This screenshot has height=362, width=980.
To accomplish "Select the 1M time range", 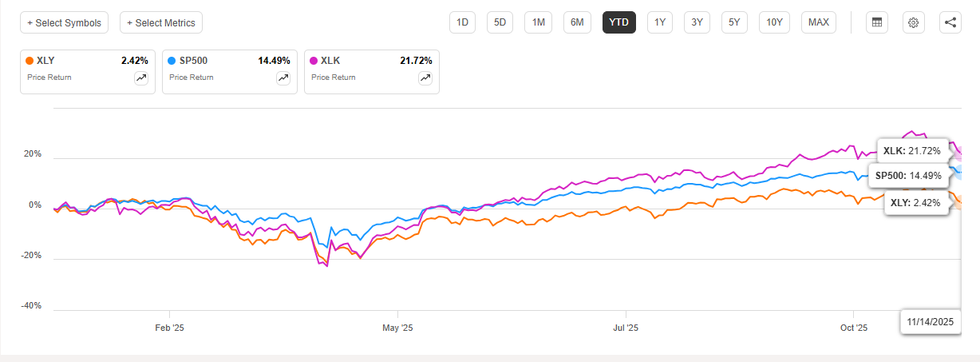I will pyautogui.click(x=539, y=22).
